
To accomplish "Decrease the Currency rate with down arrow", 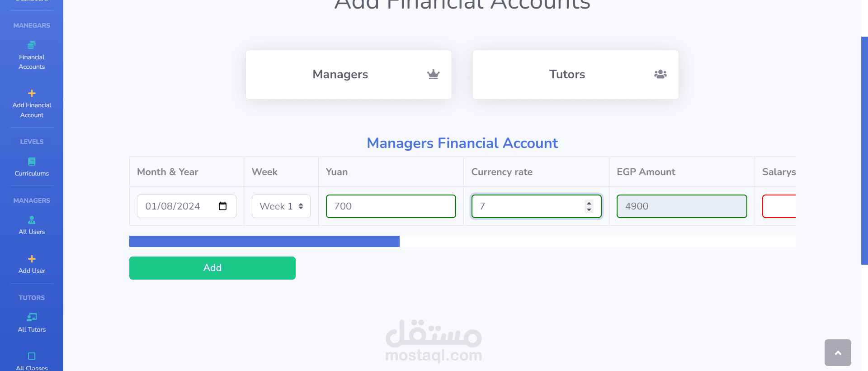I will tap(589, 209).
